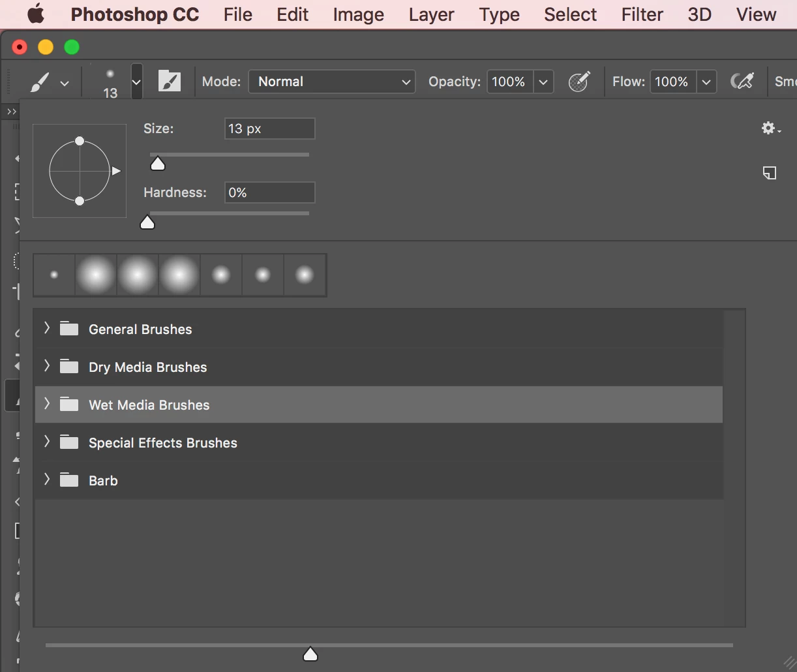Expand the Dry Media Brushes folder chevron

46,366
